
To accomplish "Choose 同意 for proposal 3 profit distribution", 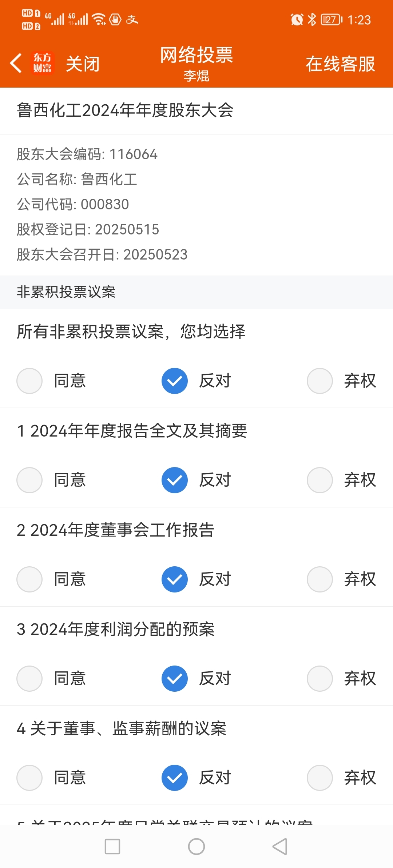I will point(51,679).
